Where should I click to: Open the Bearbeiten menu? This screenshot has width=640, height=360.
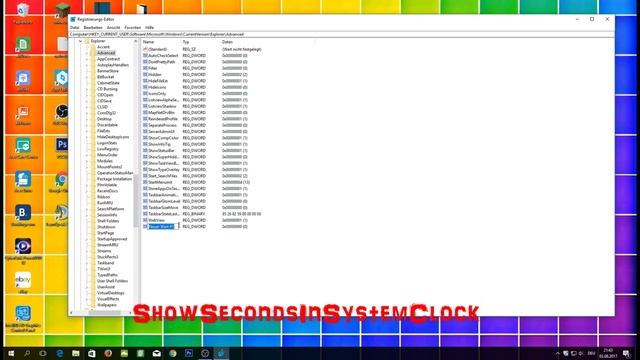point(93,27)
